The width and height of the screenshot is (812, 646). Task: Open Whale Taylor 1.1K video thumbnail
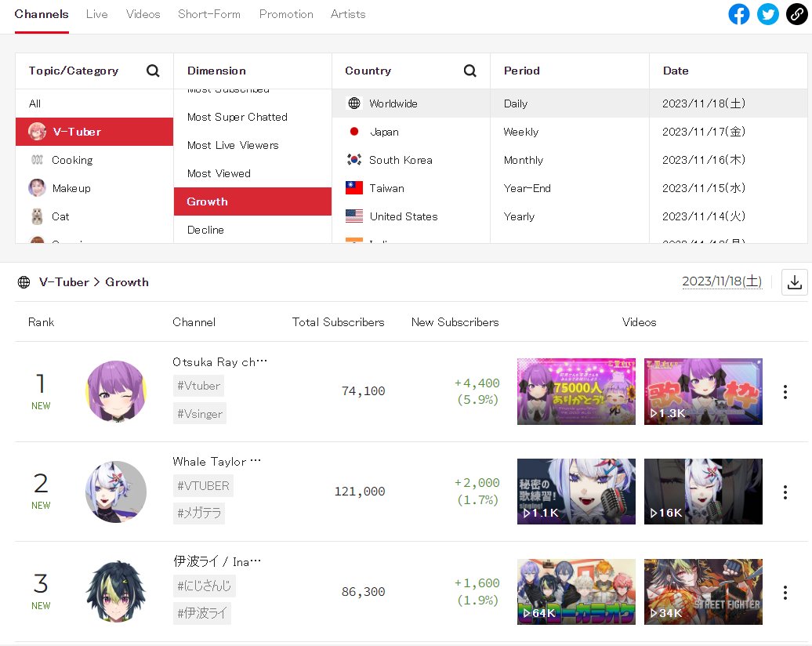tap(576, 492)
